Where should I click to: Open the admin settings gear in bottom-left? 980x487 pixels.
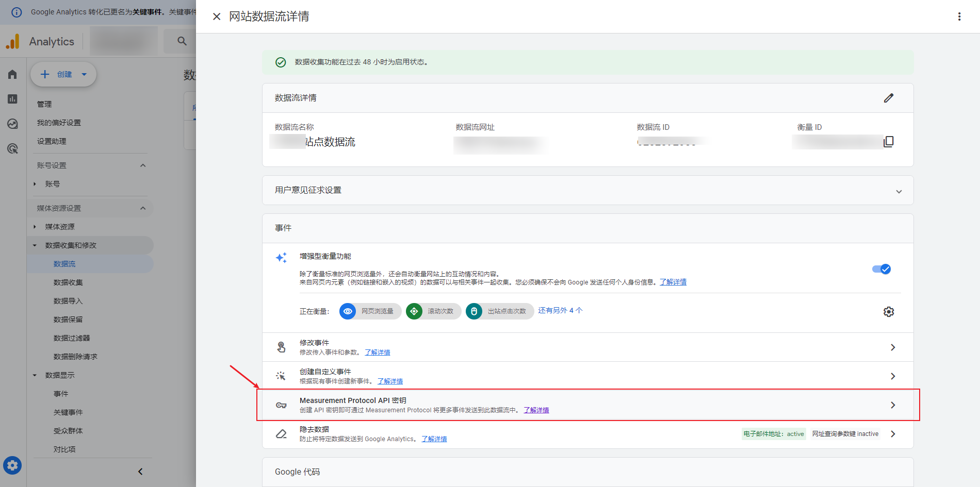pos(12,465)
